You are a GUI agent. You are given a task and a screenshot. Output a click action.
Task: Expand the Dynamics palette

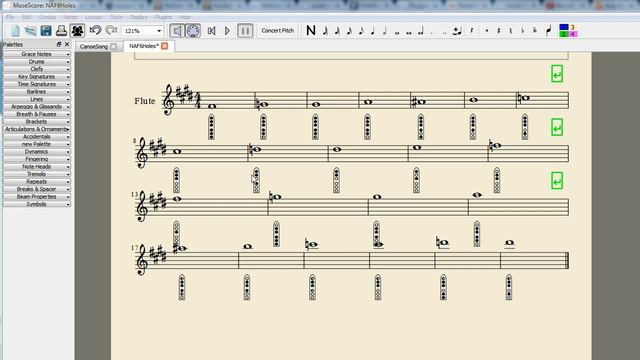pyautogui.click(x=37, y=152)
